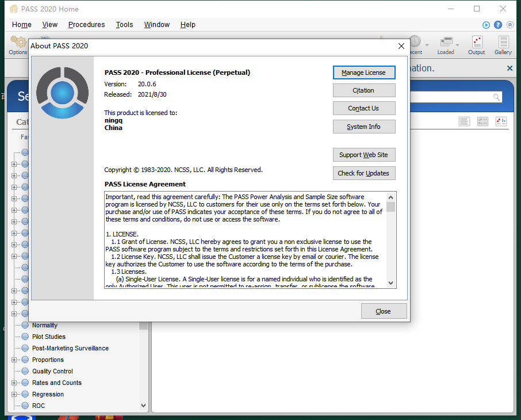The image size is (521, 420).
Task: Click the Loaded procedures window icon
Action: coord(445,43)
